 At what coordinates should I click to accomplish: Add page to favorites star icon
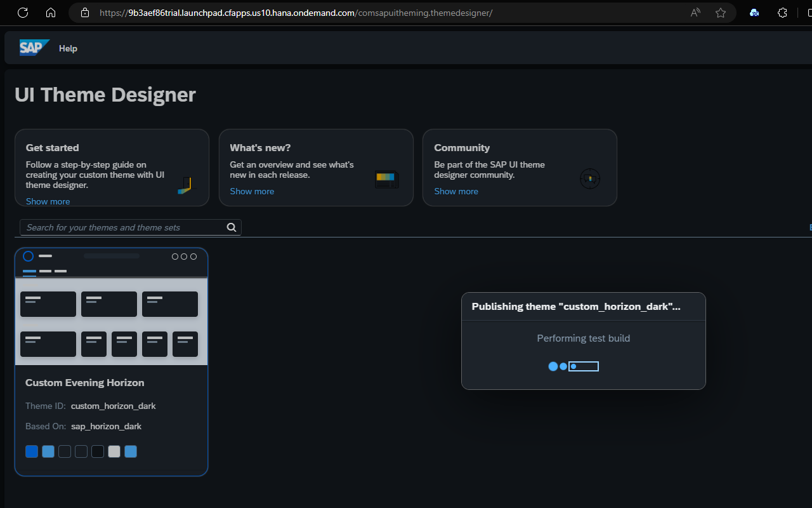[721, 13]
